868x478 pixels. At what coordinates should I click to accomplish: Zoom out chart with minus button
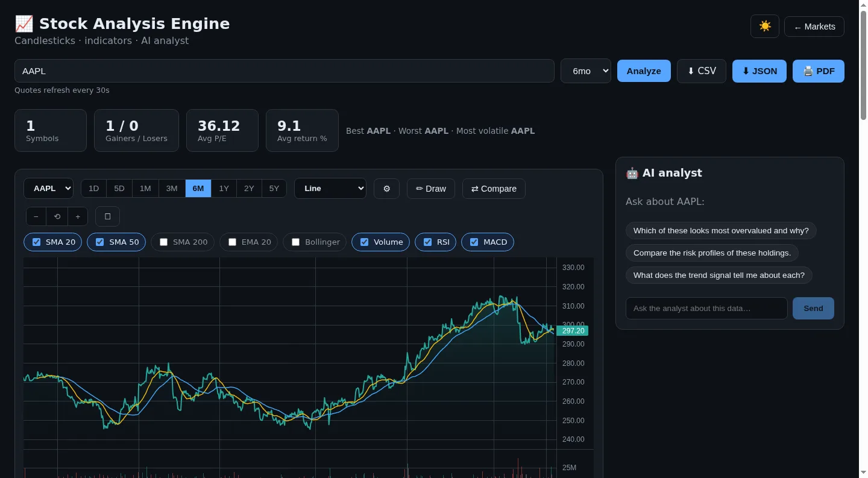[36, 216]
